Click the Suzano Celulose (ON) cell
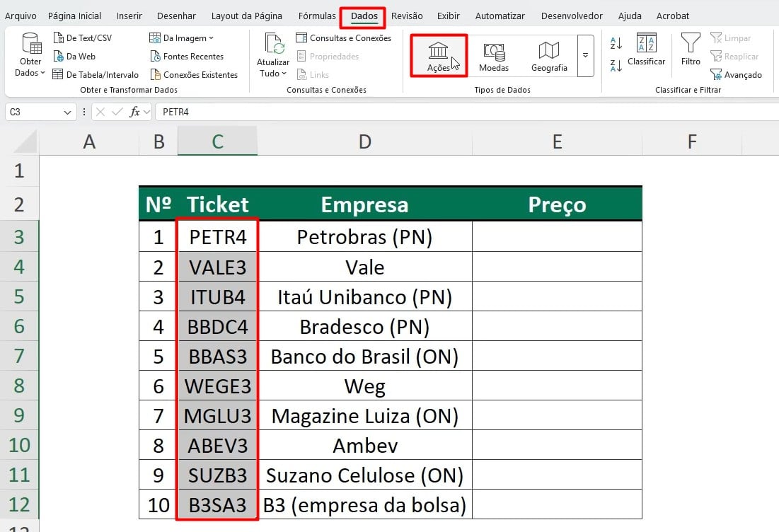The height and width of the screenshot is (532, 779). [x=364, y=475]
